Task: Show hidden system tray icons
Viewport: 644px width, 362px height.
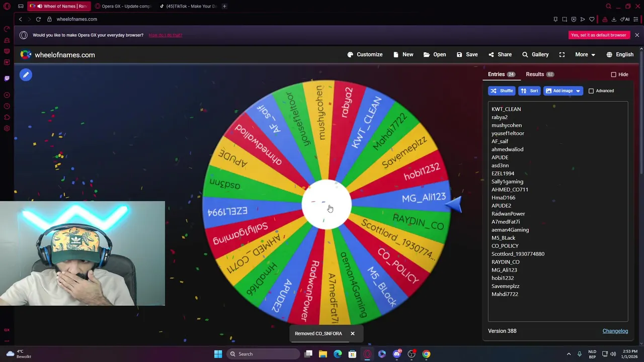Action: (x=569, y=354)
